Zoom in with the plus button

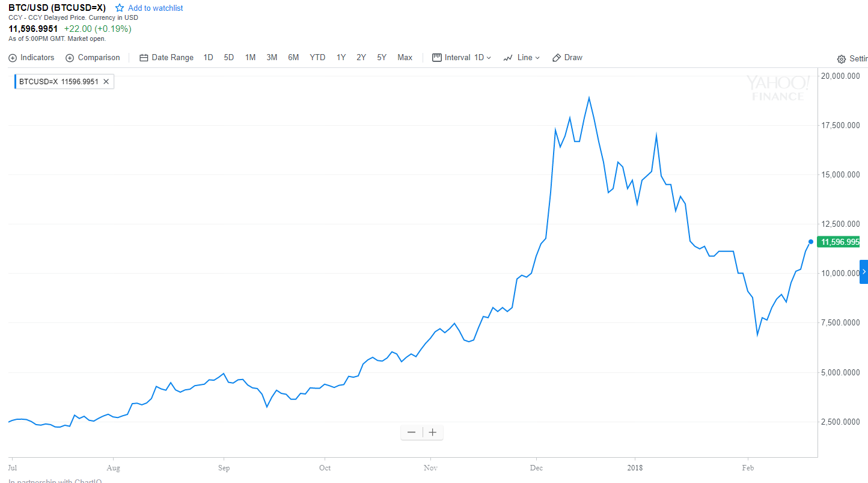(433, 432)
